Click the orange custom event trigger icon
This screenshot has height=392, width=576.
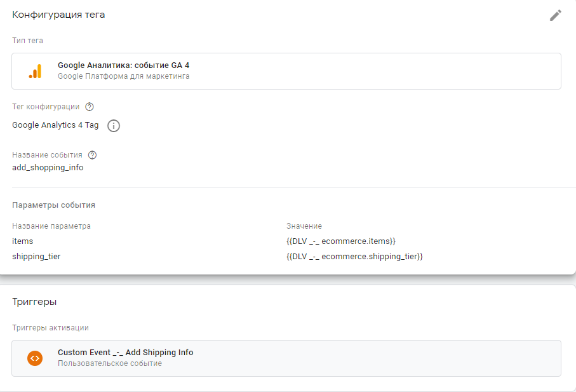[35, 358]
